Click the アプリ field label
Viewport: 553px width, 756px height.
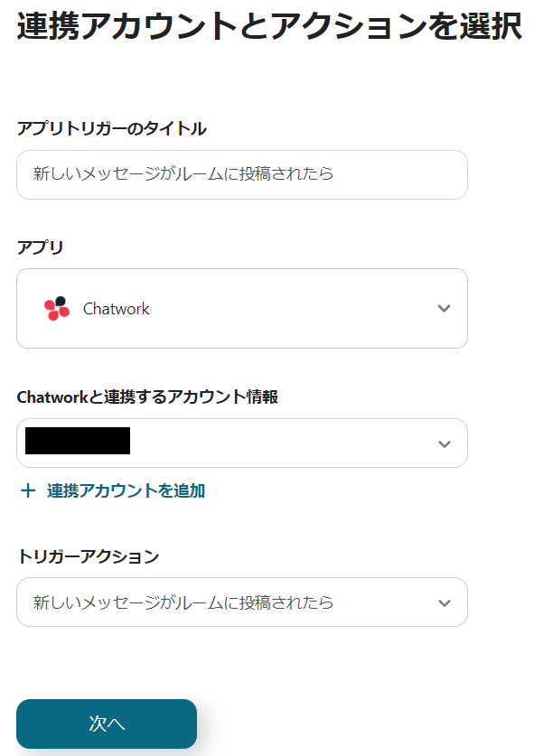pos(40,247)
